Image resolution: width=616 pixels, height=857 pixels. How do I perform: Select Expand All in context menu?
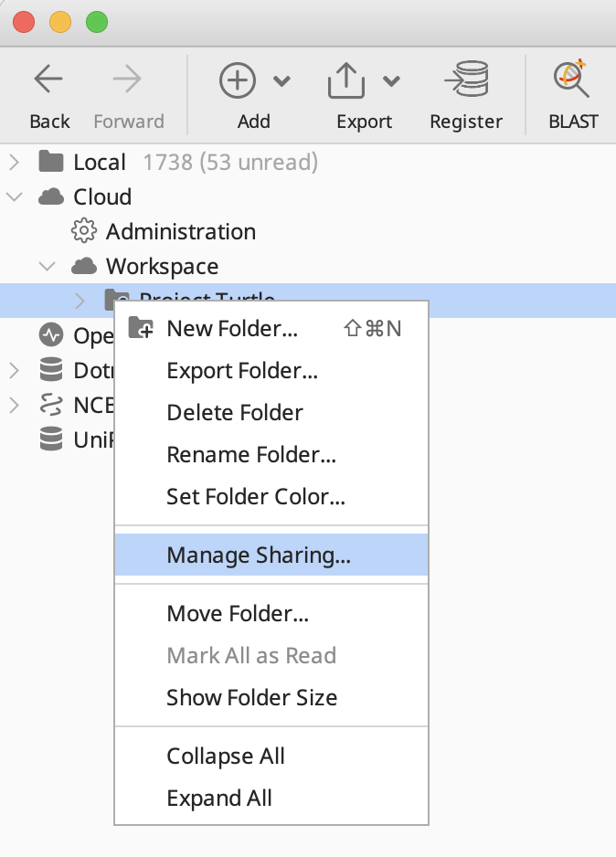[219, 799]
